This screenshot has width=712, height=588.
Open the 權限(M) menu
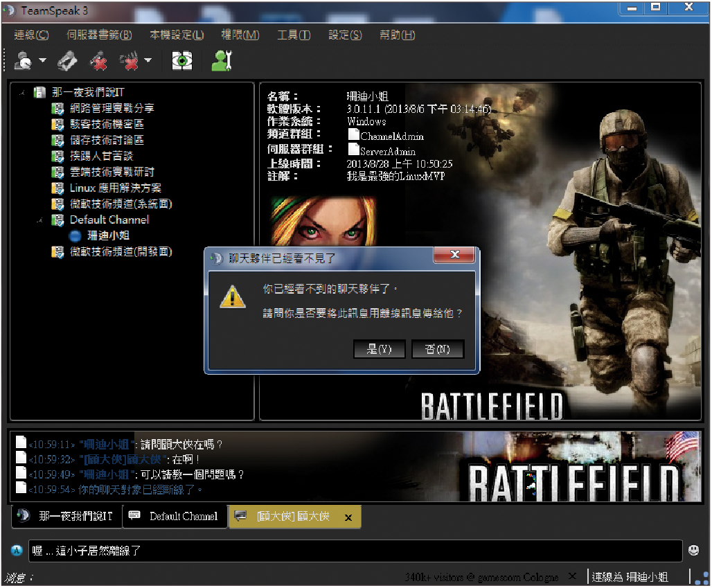(x=240, y=35)
